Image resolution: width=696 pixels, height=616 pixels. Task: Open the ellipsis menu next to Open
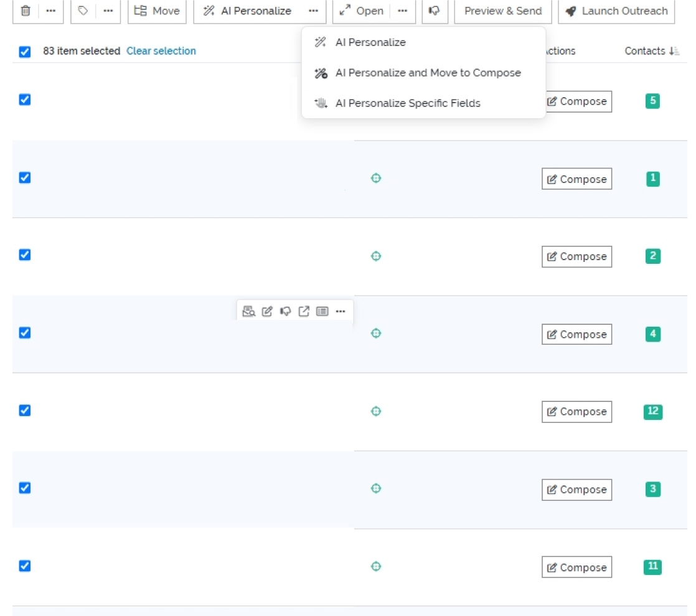(402, 11)
